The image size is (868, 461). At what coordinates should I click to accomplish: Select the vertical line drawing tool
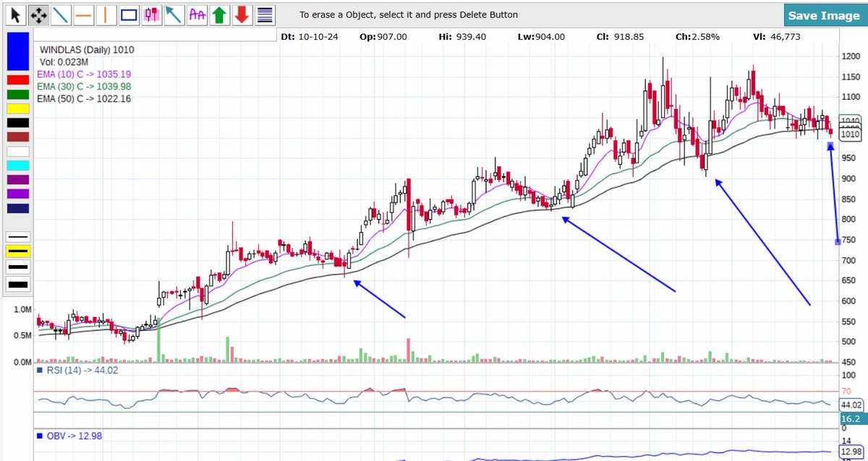[106, 14]
